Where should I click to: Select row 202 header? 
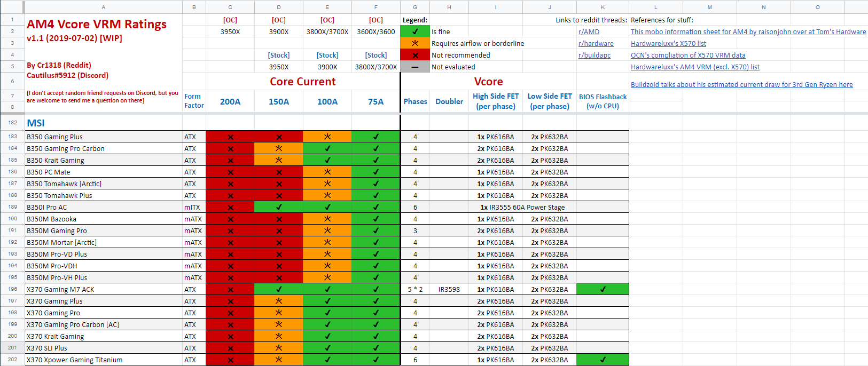click(12, 360)
